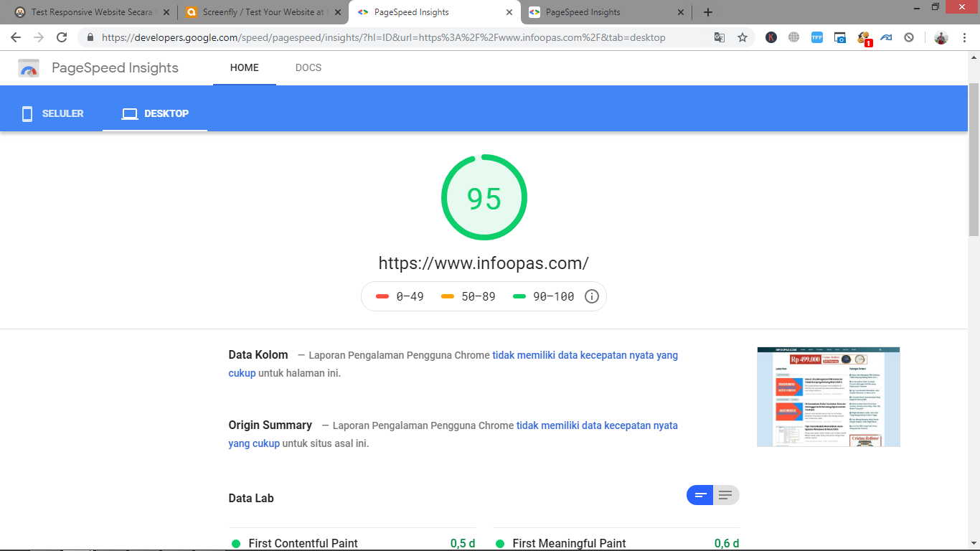Image resolution: width=980 pixels, height=551 pixels.
Task: Expand First Contentful Paint metric row
Action: [x=354, y=543]
